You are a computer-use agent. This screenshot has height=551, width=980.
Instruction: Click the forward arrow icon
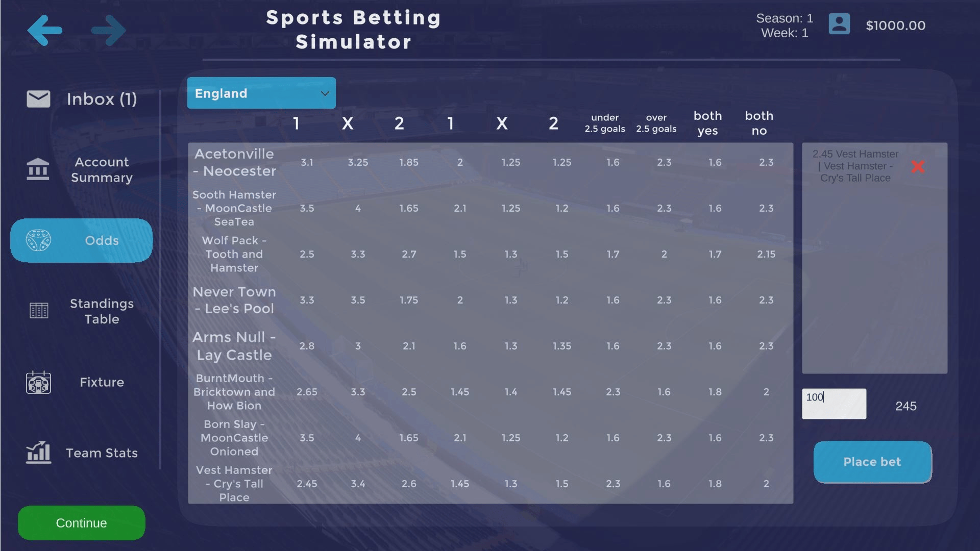108,30
